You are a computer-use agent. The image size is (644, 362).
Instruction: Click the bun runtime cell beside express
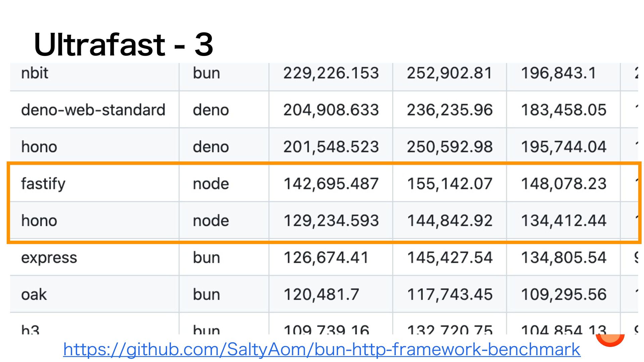tap(206, 257)
